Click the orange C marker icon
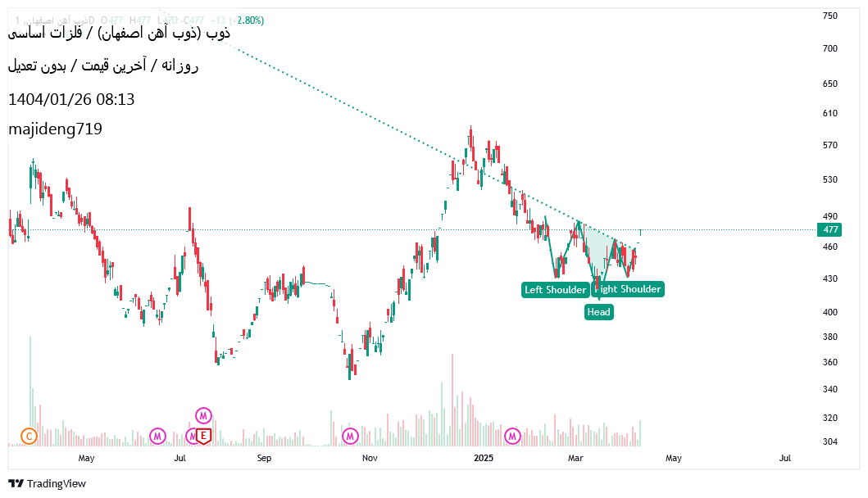This screenshot has height=498, width=868. [x=29, y=436]
